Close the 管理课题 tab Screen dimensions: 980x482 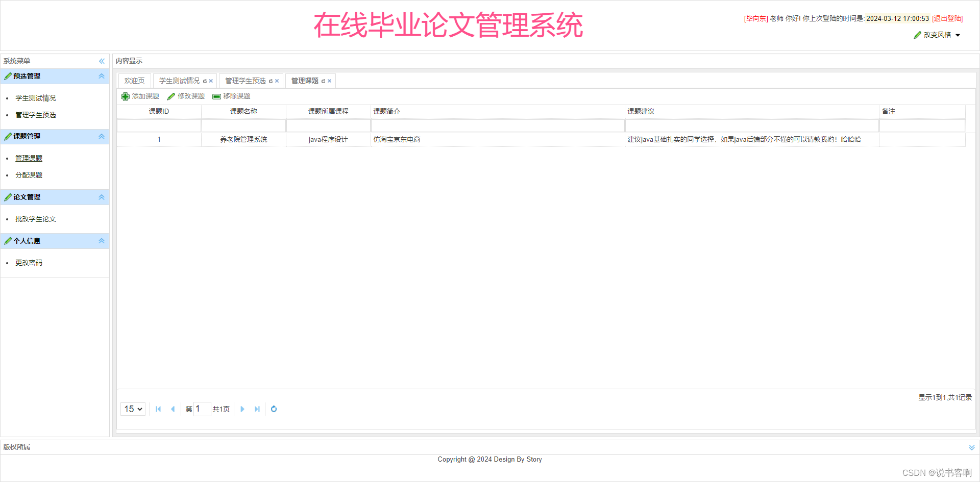[330, 81]
